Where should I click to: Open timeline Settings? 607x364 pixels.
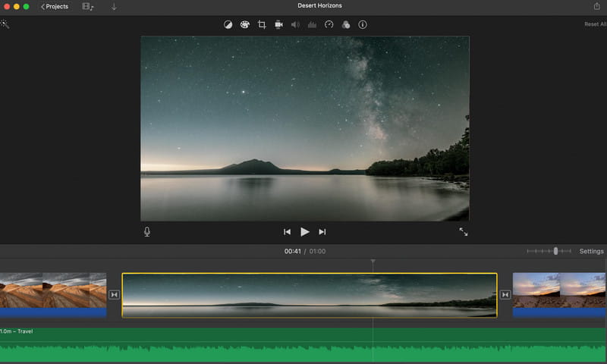591,252
